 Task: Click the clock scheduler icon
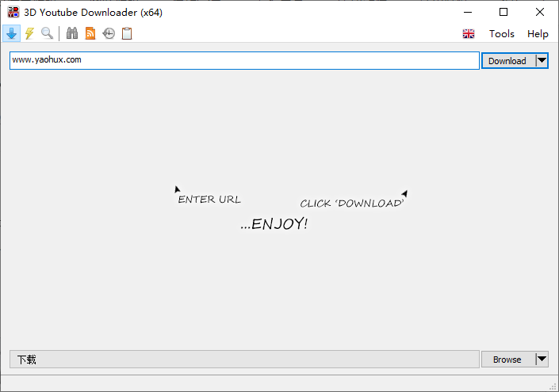click(109, 33)
